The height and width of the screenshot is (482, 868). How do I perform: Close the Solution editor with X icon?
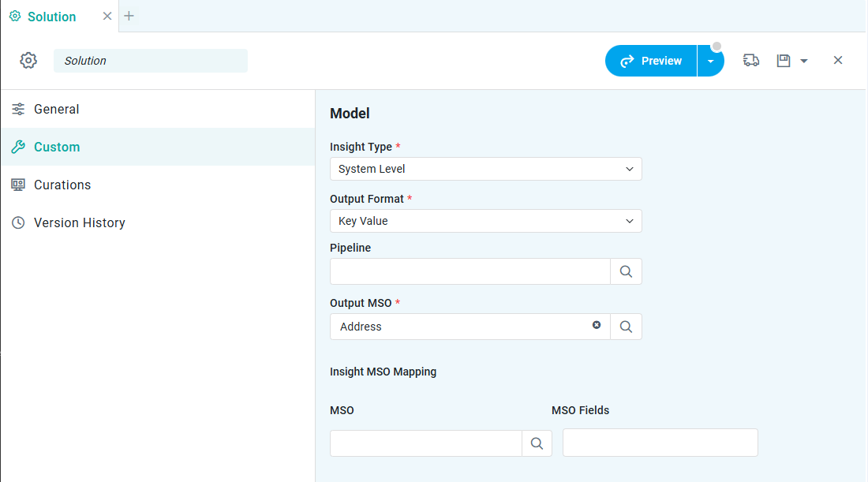(x=838, y=61)
